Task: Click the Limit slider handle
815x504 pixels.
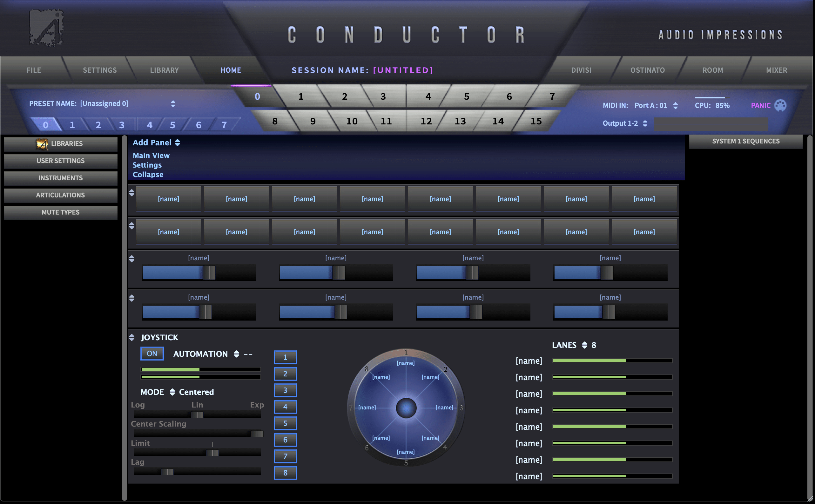Action: coord(212,453)
